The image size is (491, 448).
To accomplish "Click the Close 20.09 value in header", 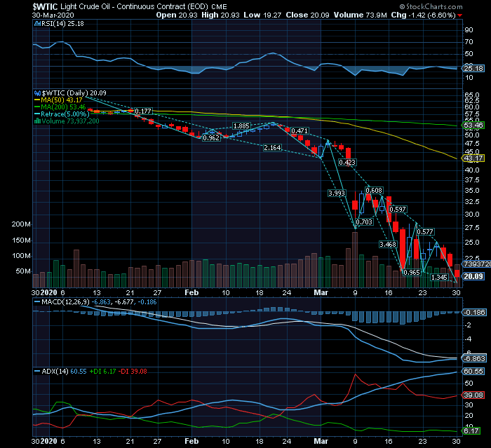I will click(x=307, y=15).
